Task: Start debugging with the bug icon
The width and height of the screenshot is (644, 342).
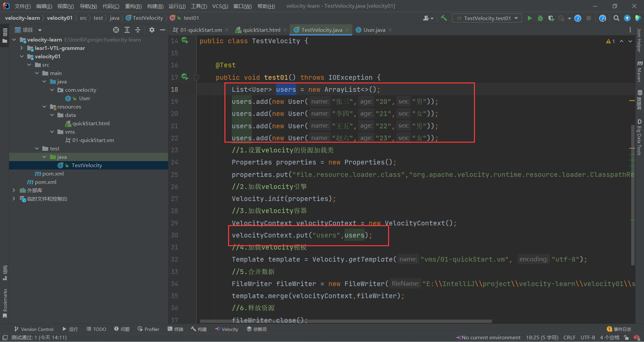Action: pos(540,18)
